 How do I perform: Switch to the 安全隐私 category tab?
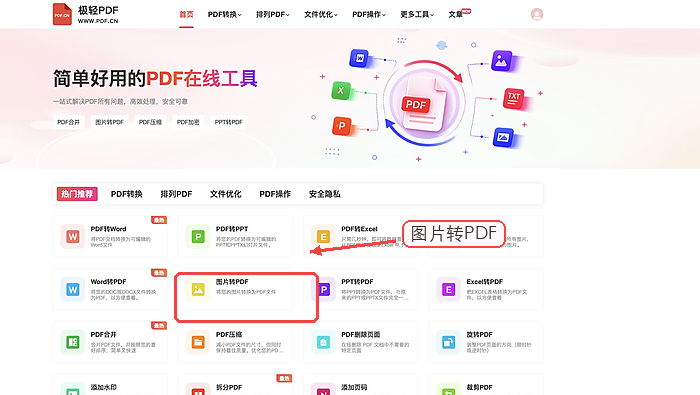coord(325,194)
